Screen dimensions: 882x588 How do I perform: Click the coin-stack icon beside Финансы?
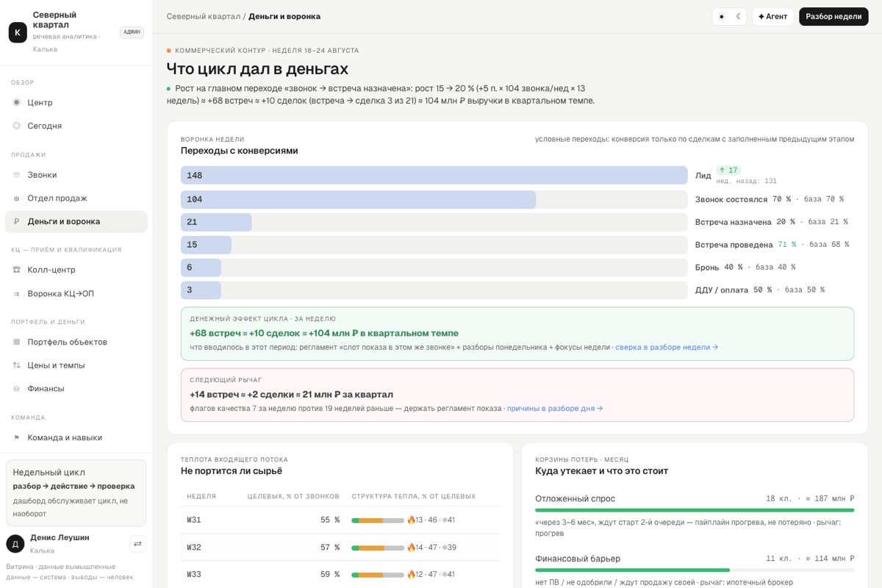tap(17, 389)
